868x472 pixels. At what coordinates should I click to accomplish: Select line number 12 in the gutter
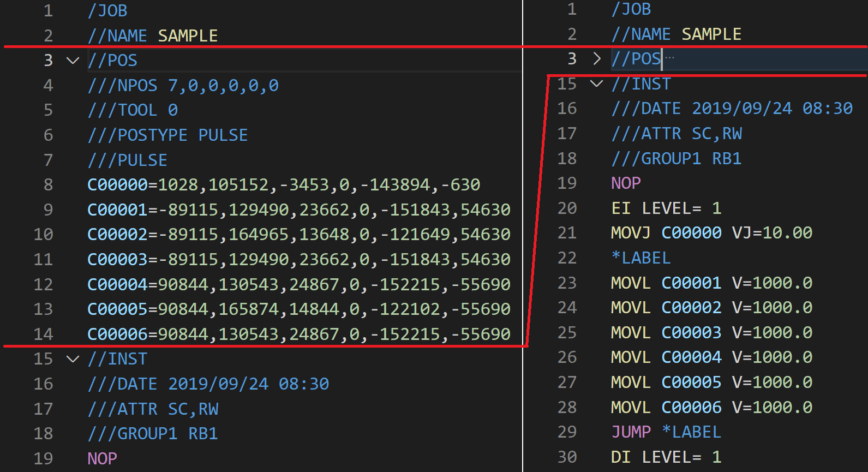pyautogui.click(x=43, y=285)
